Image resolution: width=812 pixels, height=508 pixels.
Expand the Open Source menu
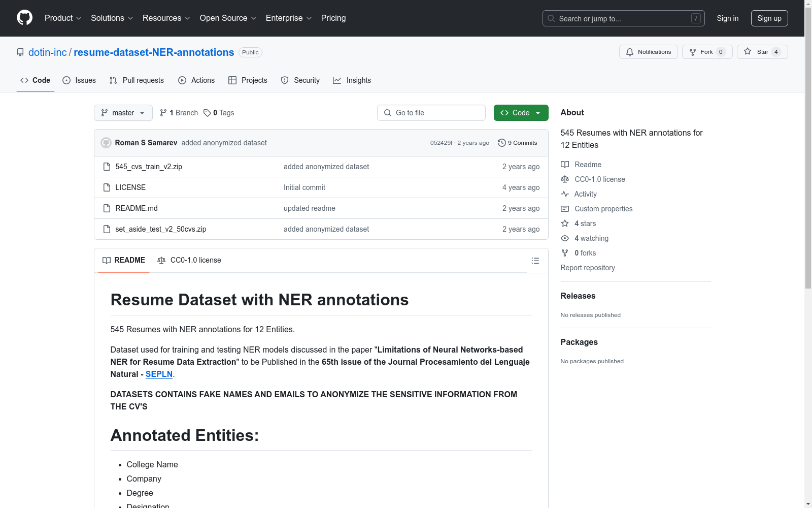pyautogui.click(x=228, y=18)
